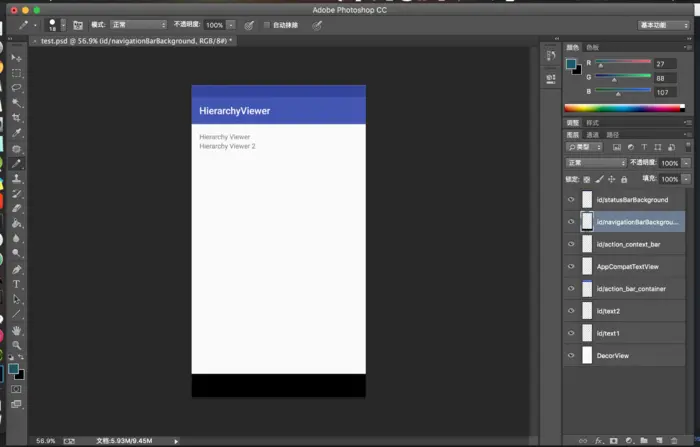Screen dimensions: 700x447
Task: Create new group folder icon
Action: tap(644, 441)
